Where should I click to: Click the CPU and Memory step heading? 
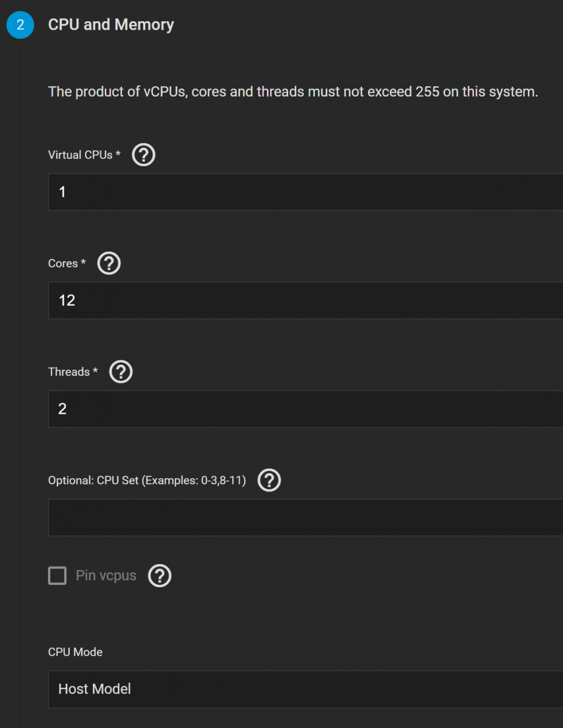(x=111, y=25)
